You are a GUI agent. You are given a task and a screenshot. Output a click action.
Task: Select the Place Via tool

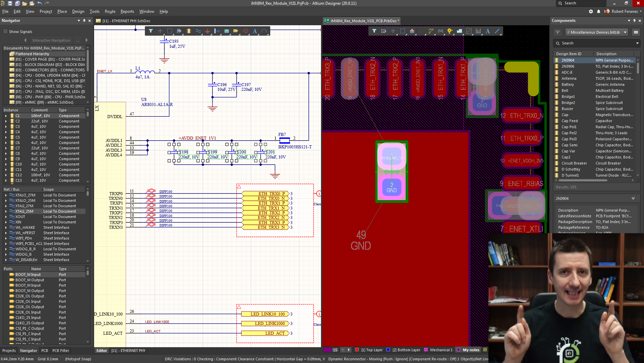click(x=450, y=31)
